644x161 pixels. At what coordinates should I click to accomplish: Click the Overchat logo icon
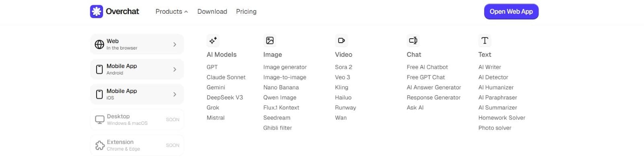pyautogui.click(x=97, y=11)
